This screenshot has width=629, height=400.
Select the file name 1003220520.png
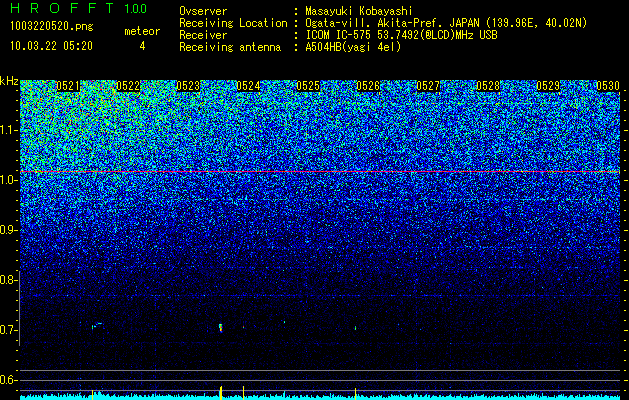(x=52, y=27)
